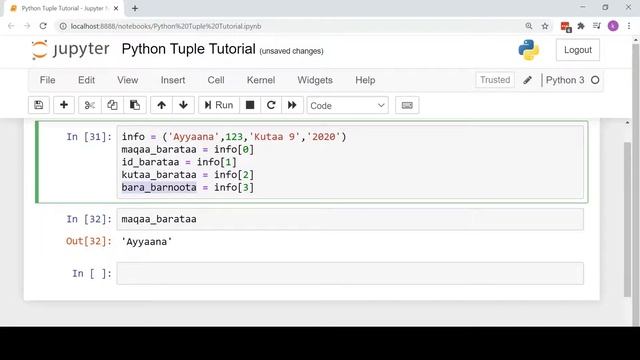Select the Python Tuple Tutorial browser tab
Image resolution: width=640 pixels, height=360 pixels.
tap(63, 8)
